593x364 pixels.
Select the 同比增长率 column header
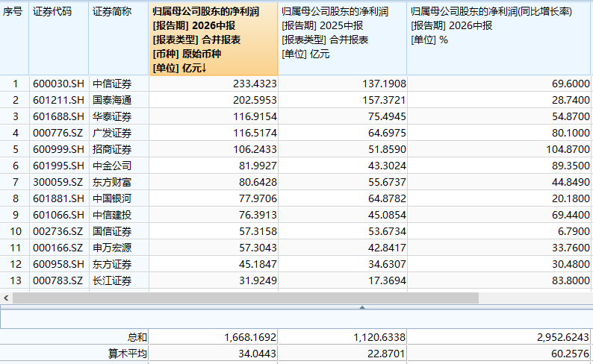click(498, 39)
